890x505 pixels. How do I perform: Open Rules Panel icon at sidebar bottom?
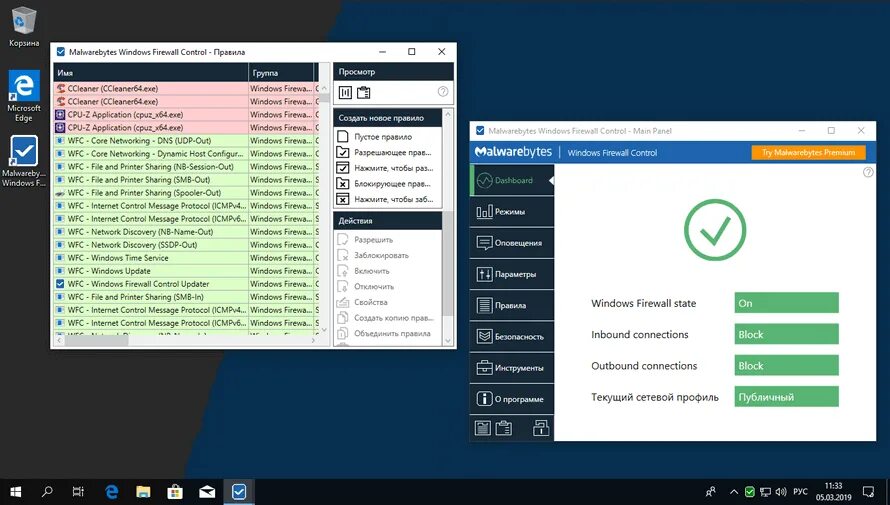click(x=483, y=427)
